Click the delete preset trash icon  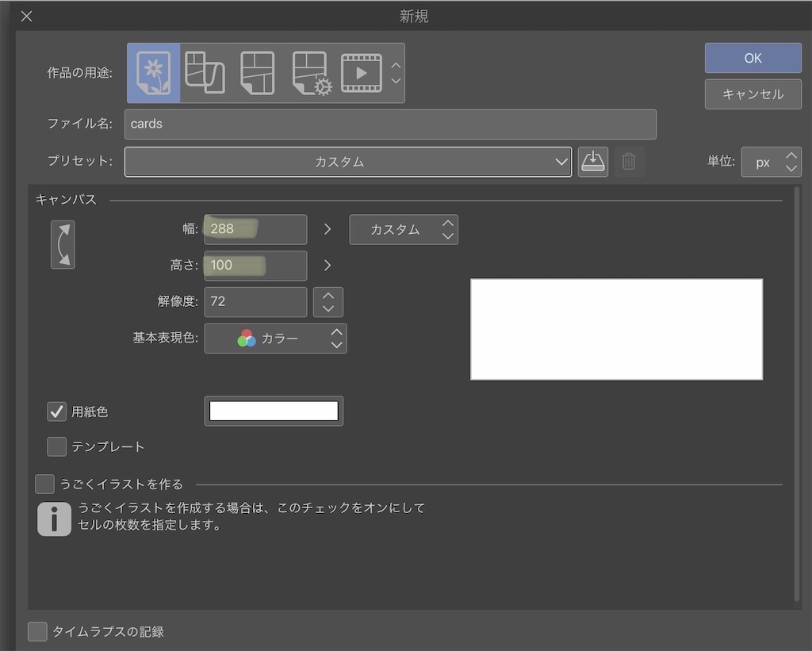[630, 162]
